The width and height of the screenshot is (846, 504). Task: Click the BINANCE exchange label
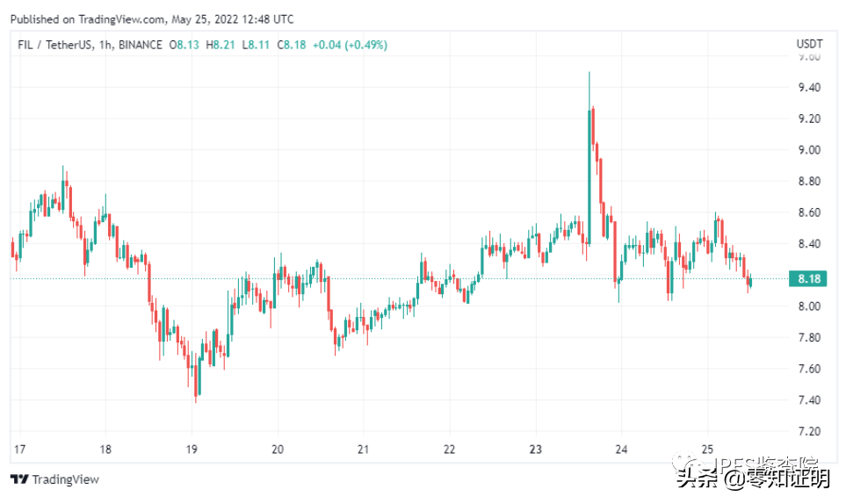point(141,45)
